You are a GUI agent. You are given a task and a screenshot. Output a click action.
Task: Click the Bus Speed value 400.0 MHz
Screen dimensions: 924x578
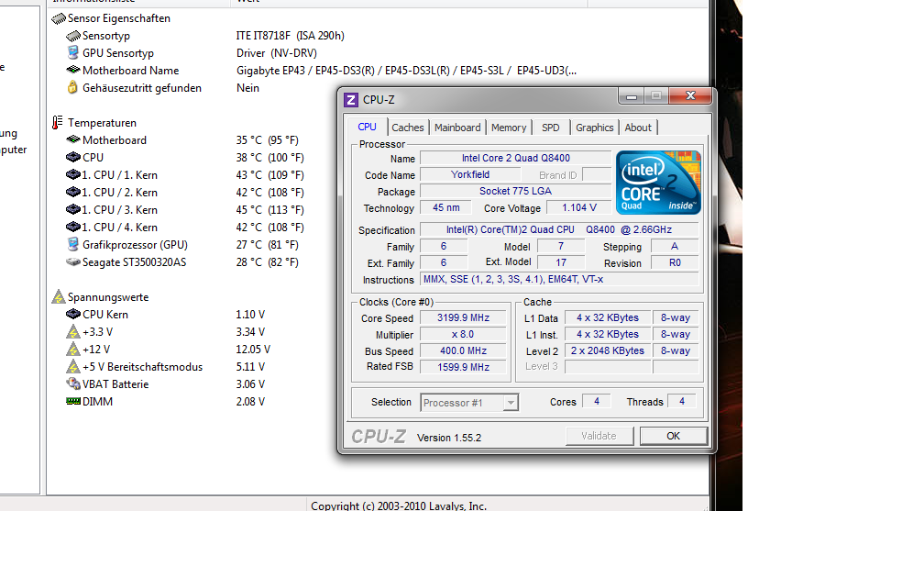pyautogui.click(x=463, y=350)
